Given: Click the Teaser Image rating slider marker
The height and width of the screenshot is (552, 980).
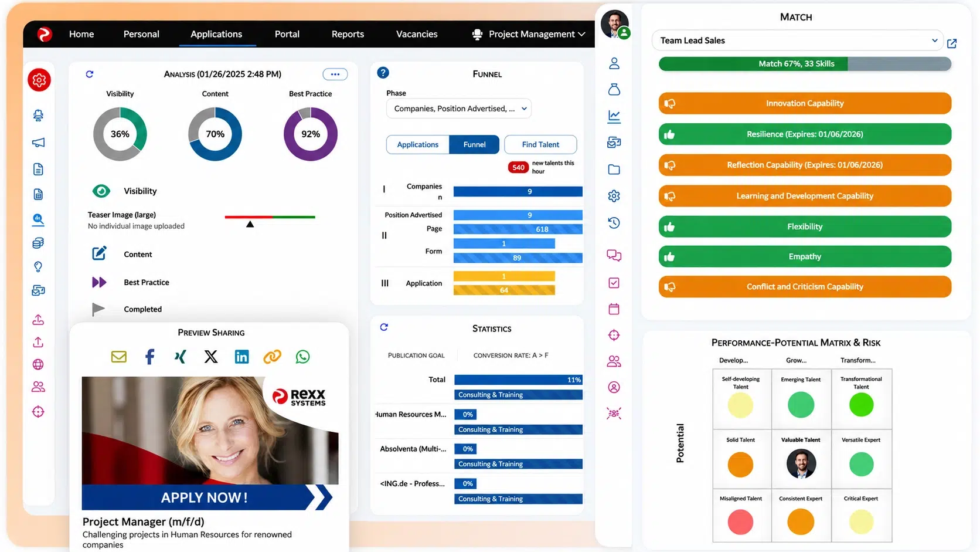Looking at the screenshot, I should 250,224.
